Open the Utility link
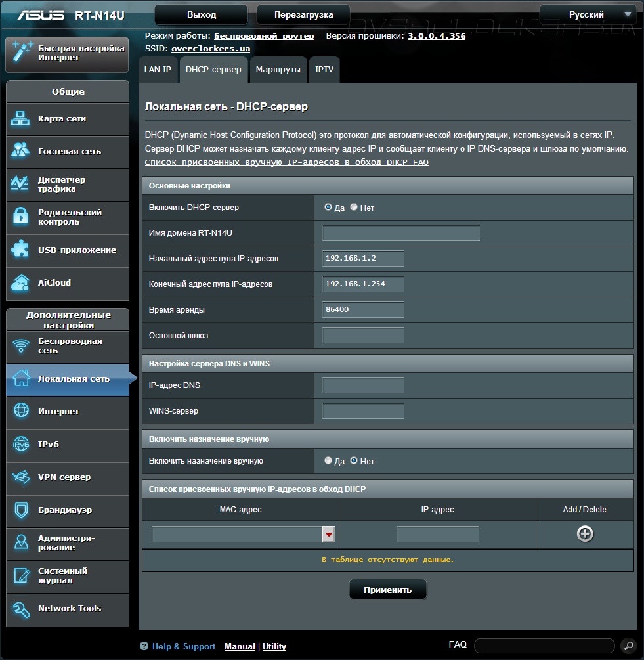644x660 pixels. click(x=274, y=646)
